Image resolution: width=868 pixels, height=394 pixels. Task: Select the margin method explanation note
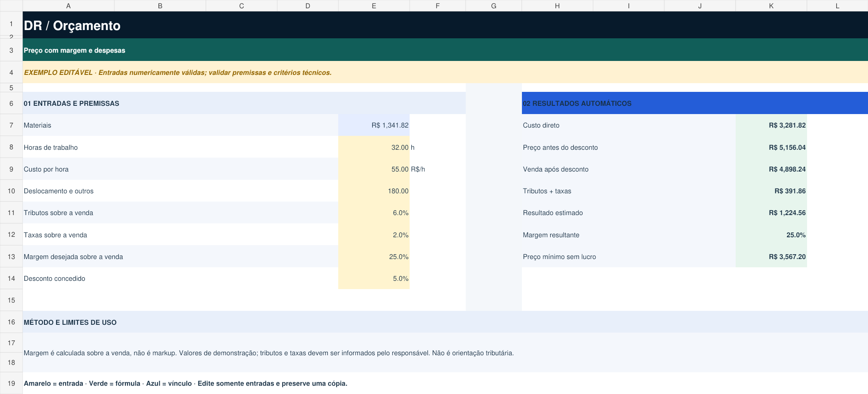tap(445, 353)
